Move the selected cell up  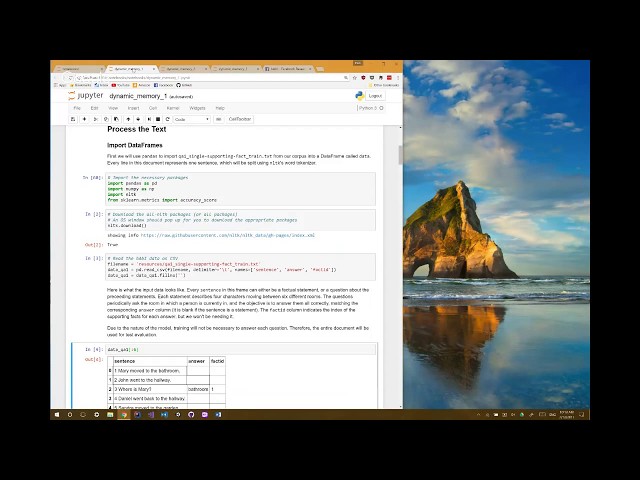128,119
